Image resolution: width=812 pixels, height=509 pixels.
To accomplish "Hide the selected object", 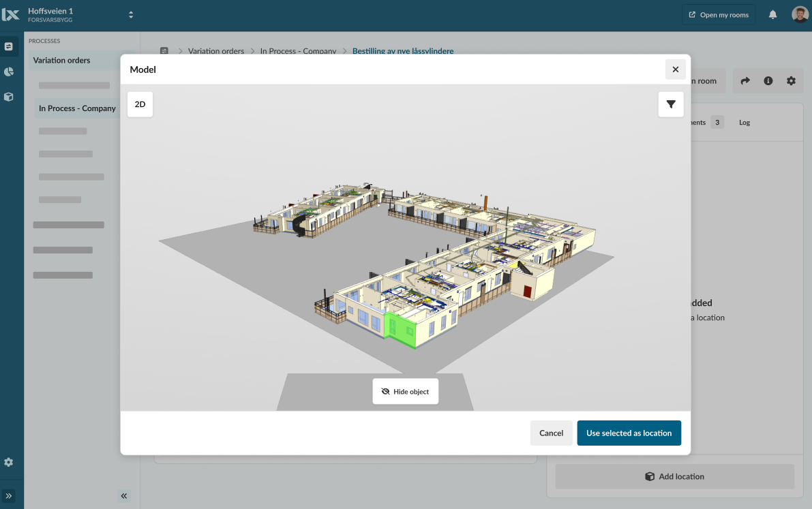I will 405,392.
